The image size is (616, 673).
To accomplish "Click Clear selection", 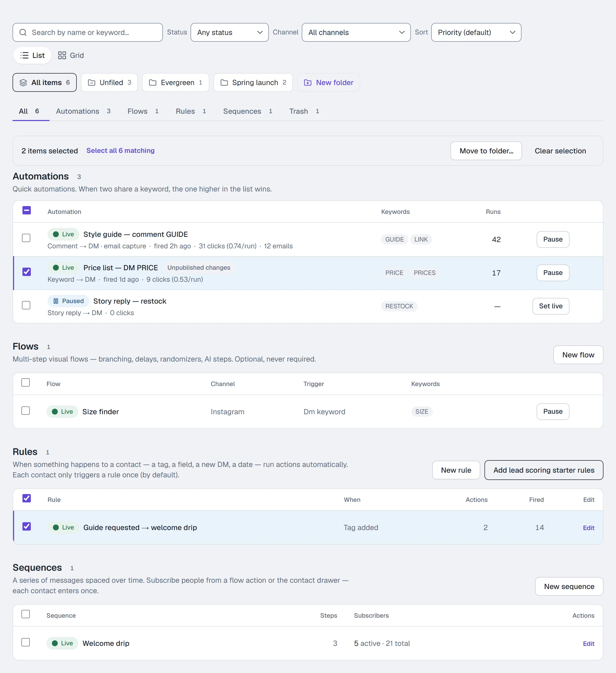I will tap(560, 151).
